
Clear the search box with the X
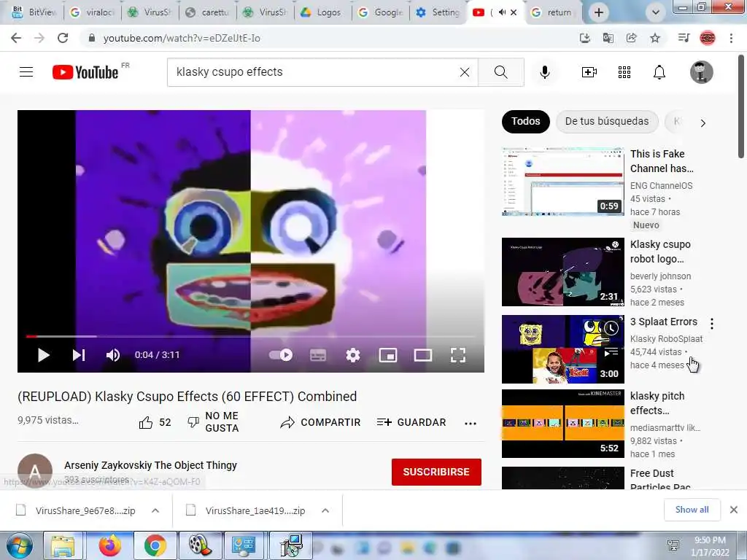coord(465,72)
